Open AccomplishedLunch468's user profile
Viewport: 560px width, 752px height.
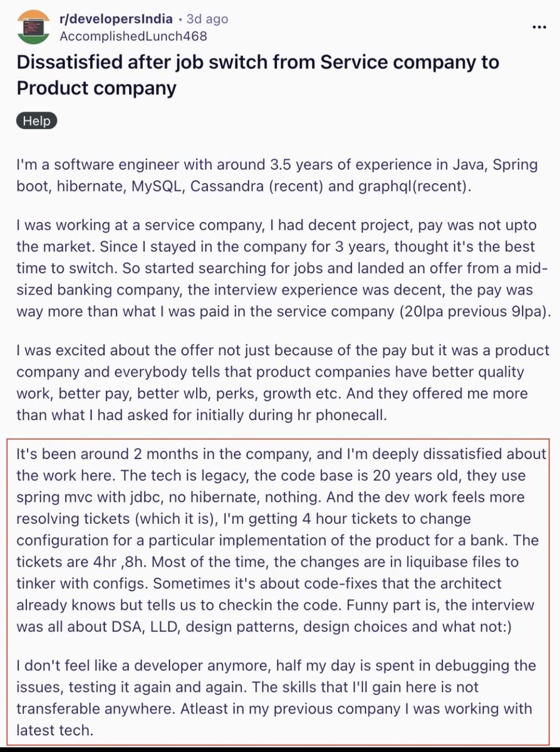pos(133,36)
